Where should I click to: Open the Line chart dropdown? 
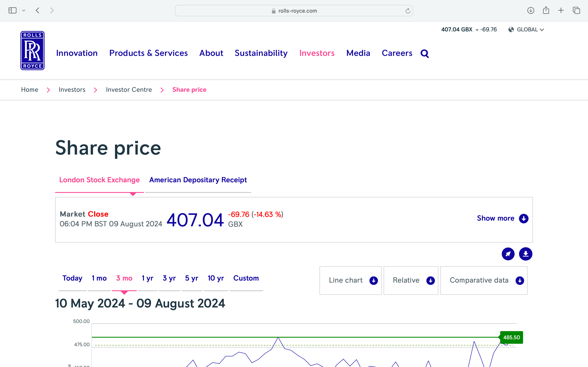coord(350,280)
